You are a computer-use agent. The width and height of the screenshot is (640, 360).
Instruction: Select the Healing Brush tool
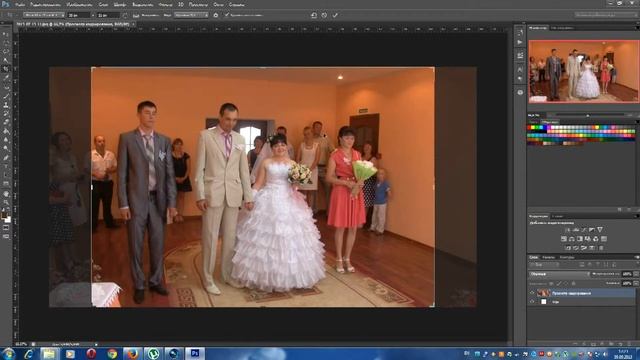6,87
